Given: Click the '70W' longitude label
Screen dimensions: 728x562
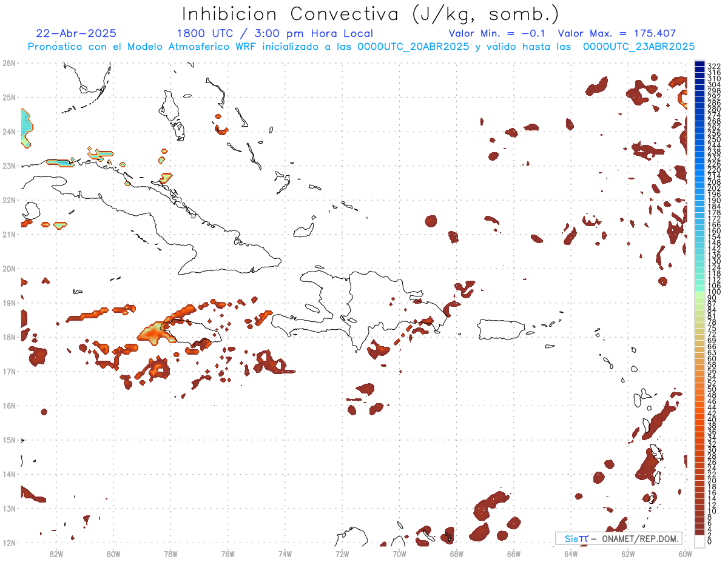Looking at the screenshot, I should [399, 554].
